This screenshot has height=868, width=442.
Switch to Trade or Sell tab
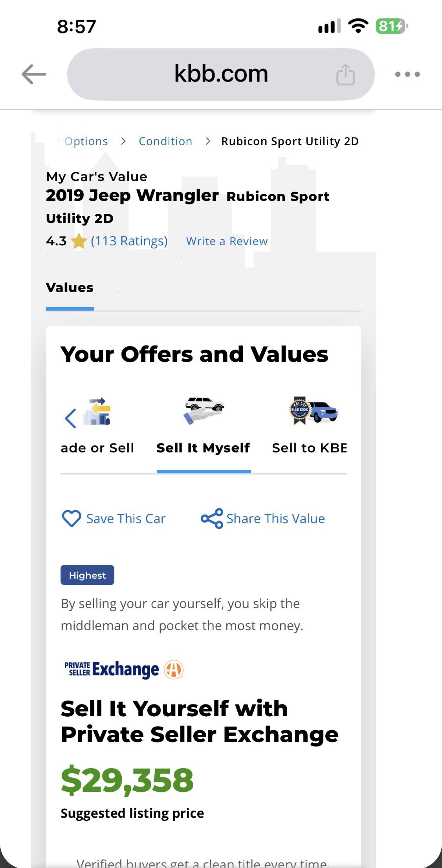[x=97, y=448]
